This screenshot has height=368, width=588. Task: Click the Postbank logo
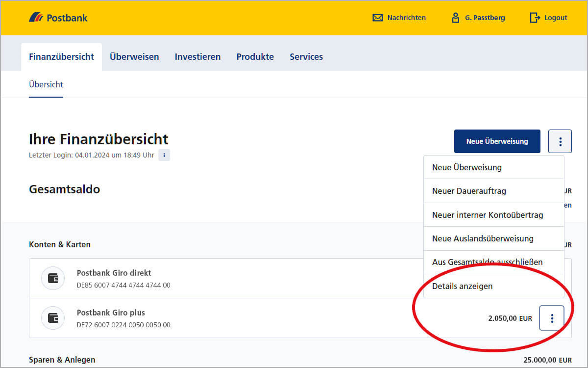(58, 18)
